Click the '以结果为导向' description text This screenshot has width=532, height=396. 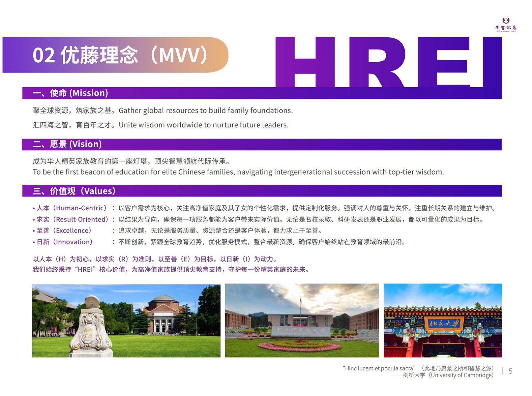(301, 219)
